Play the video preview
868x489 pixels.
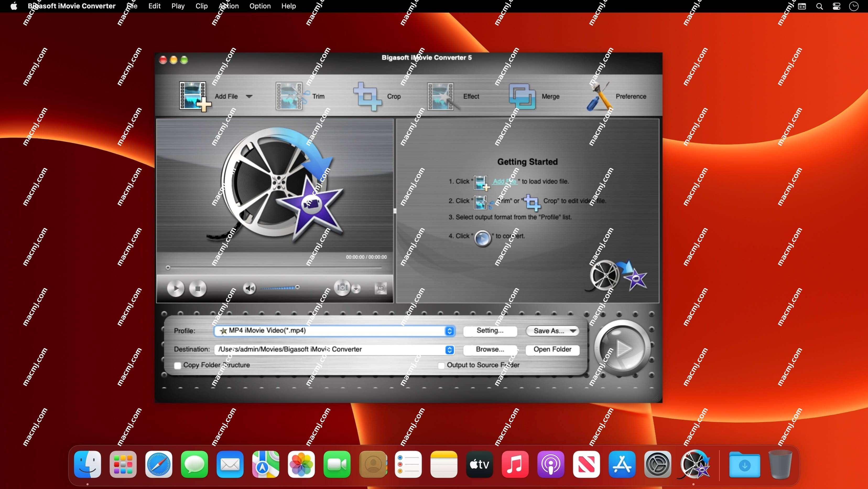point(176,288)
